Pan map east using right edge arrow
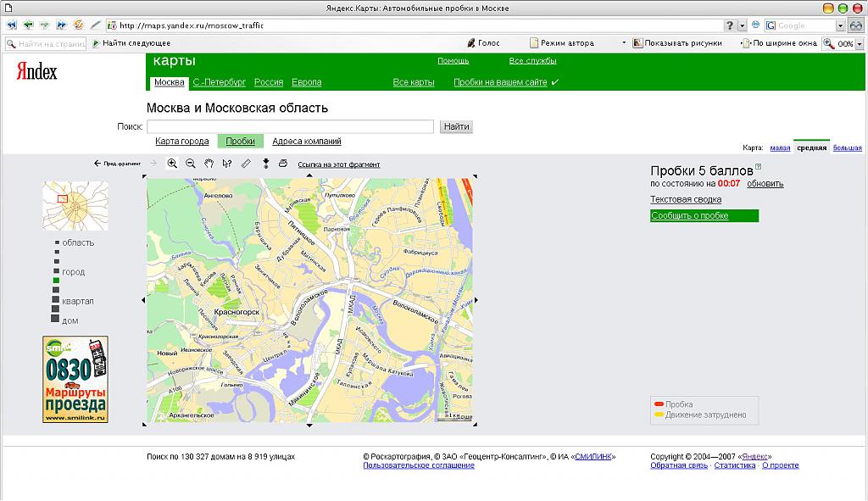 (476, 300)
